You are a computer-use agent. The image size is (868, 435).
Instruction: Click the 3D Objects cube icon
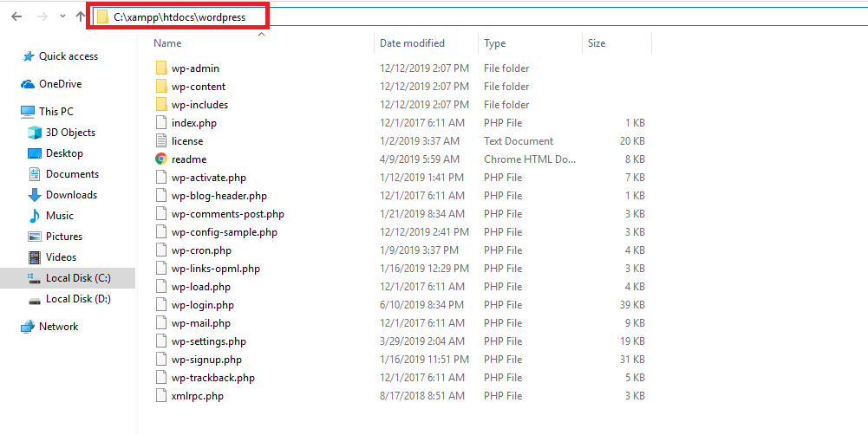[x=35, y=133]
